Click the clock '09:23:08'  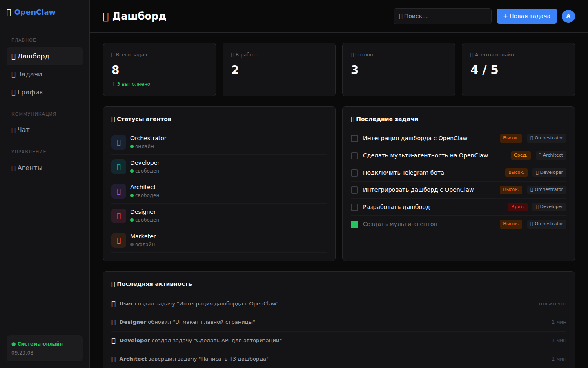(x=22, y=353)
